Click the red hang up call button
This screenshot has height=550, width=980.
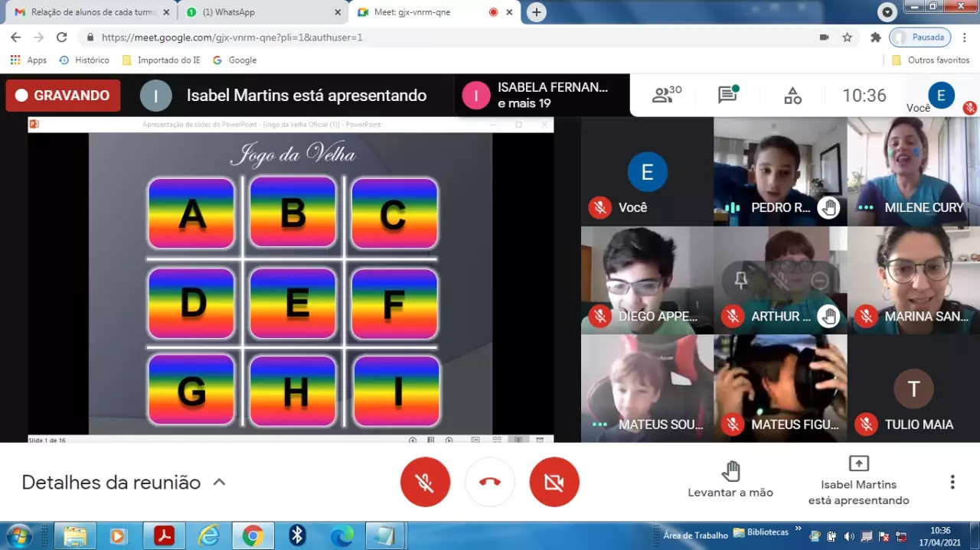tap(490, 482)
